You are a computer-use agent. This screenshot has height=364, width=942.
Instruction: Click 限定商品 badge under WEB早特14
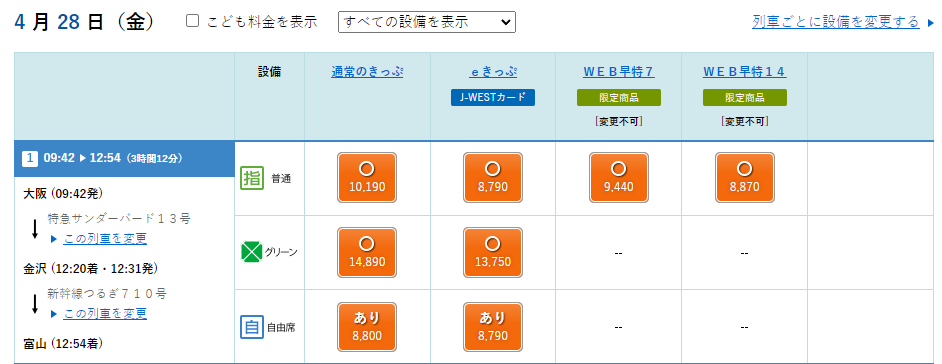point(744,97)
